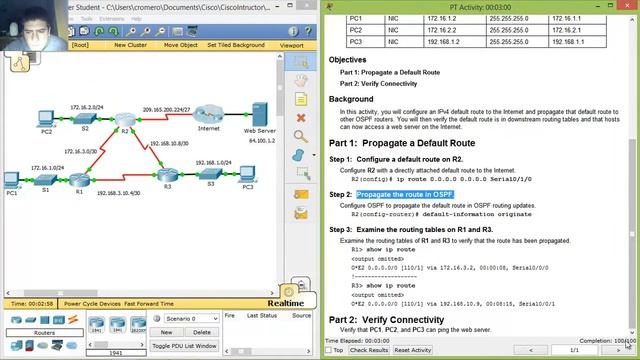This screenshot has height=360, width=640.
Task: Click router R2 in the topology
Action: [x=125, y=120]
